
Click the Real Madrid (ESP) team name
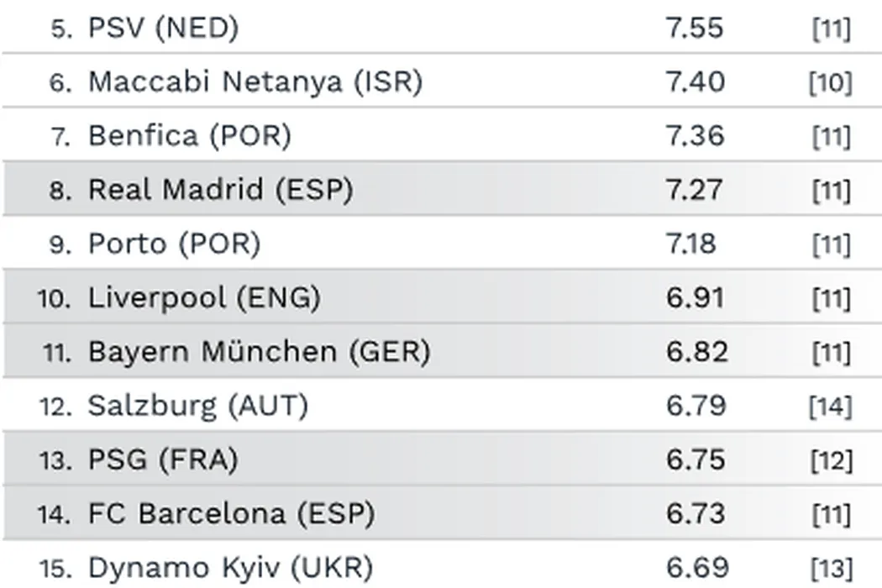pos(220,190)
